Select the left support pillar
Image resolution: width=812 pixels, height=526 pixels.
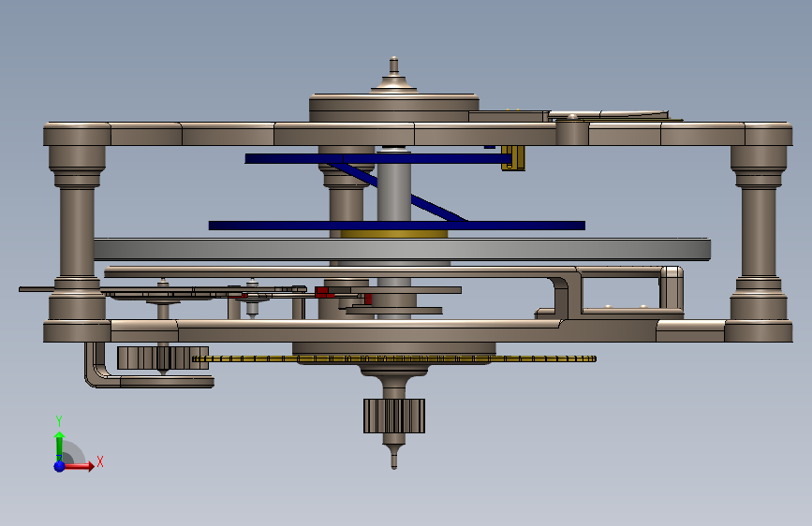(x=77, y=232)
